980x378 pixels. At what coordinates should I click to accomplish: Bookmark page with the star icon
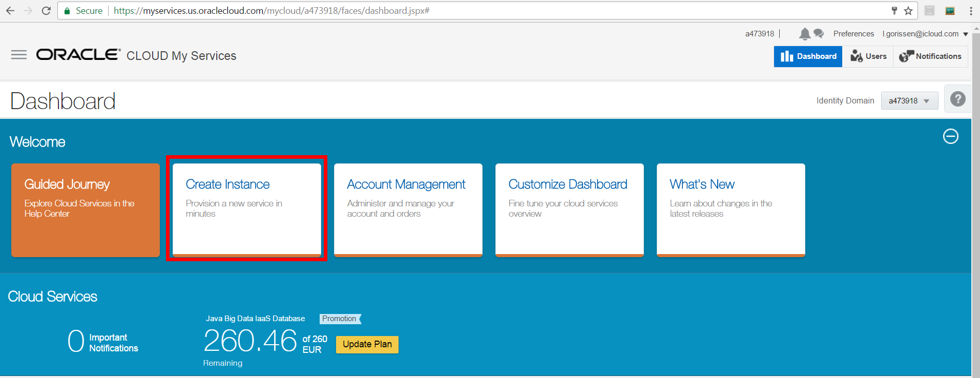(908, 11)
